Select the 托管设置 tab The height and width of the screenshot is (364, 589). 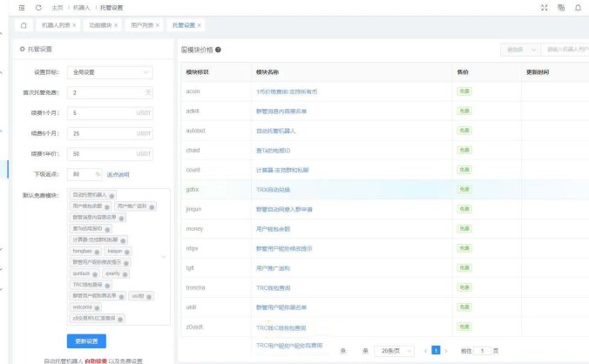click(x=184, y=25)
